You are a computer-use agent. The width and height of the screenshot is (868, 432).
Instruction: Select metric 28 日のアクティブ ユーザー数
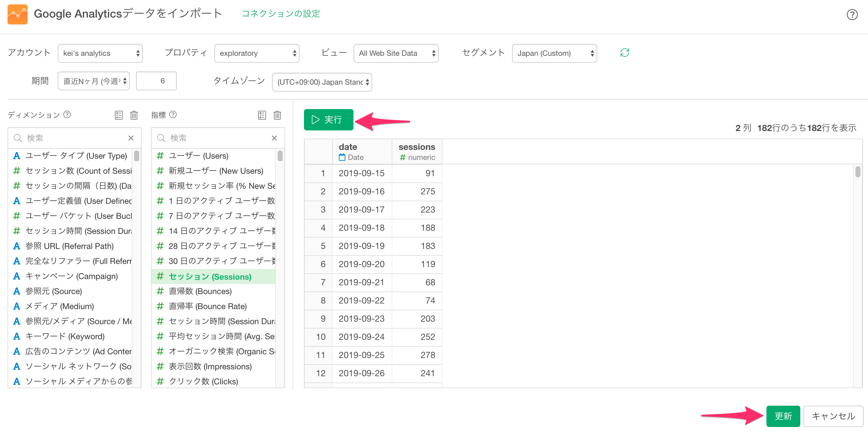214,246
